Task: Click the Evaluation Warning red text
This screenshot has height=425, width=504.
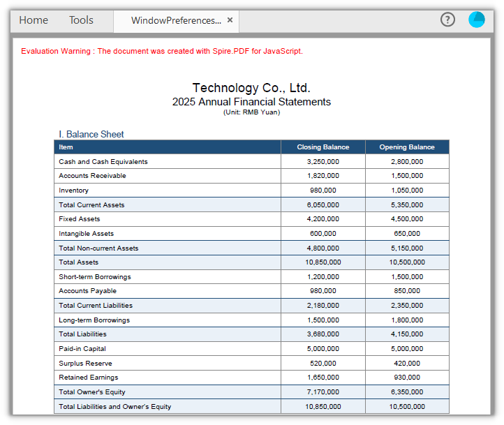Action: click(162, 51)
